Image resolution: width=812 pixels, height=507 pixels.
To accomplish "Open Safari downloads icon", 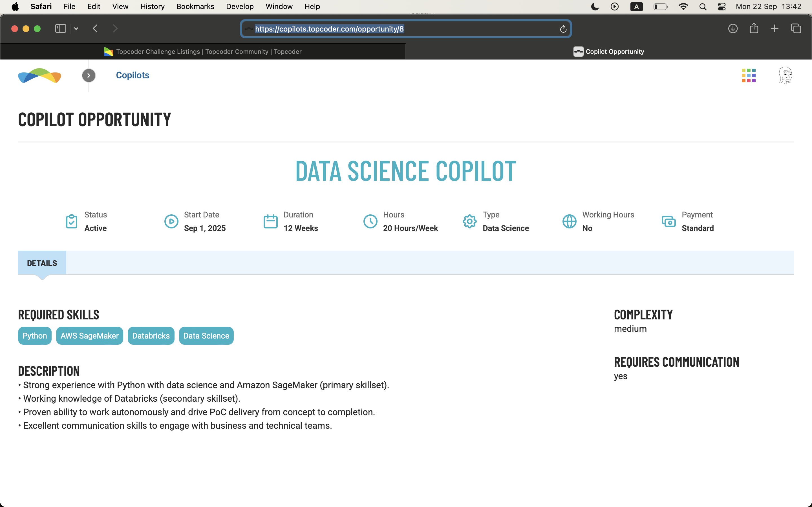I will coord(732,28).
